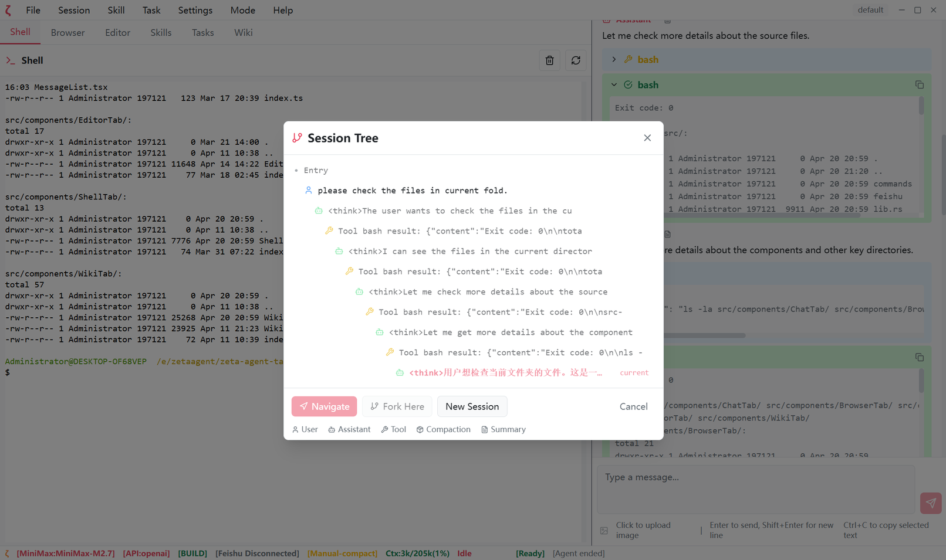Switch to the Wiki tab
Image resolution: width=946 pixels, height=560 pixels.
point(243,33)
